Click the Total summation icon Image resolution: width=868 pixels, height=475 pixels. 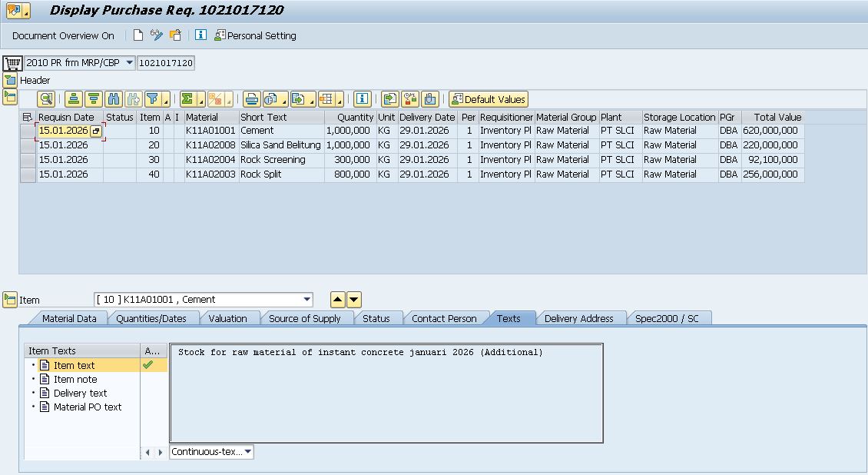(187, 99)
